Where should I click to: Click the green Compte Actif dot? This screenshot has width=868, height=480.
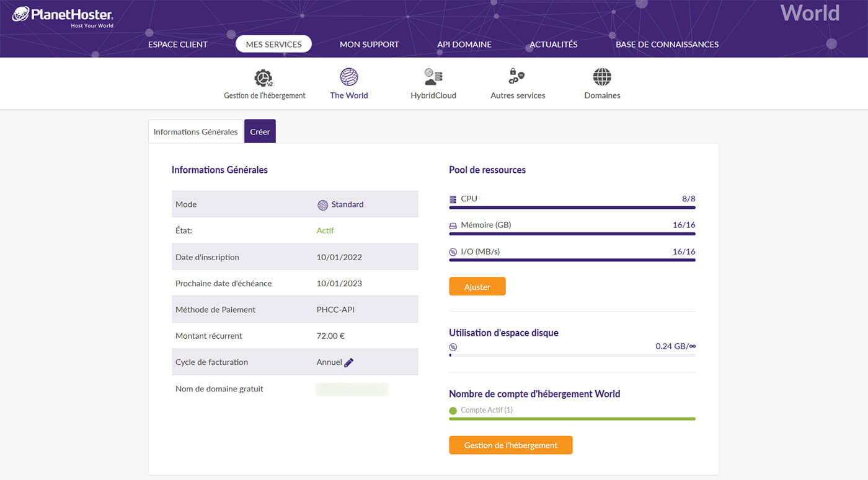coord(453,411)
